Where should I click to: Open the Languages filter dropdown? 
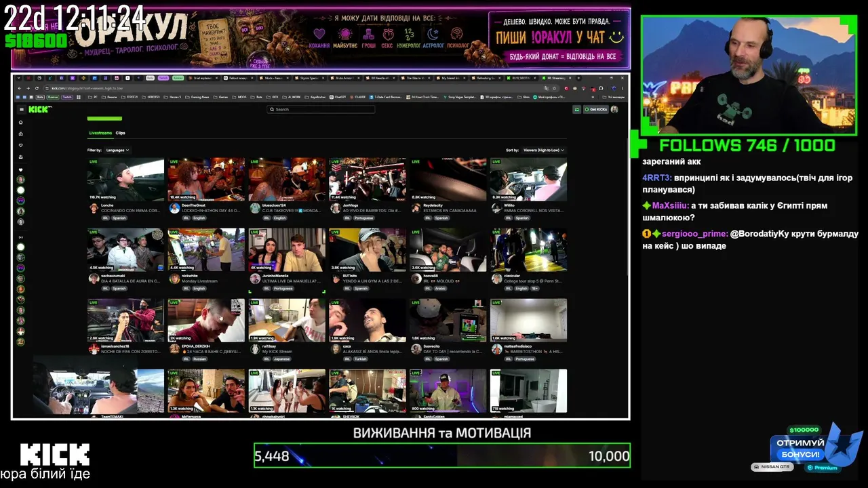117,150
